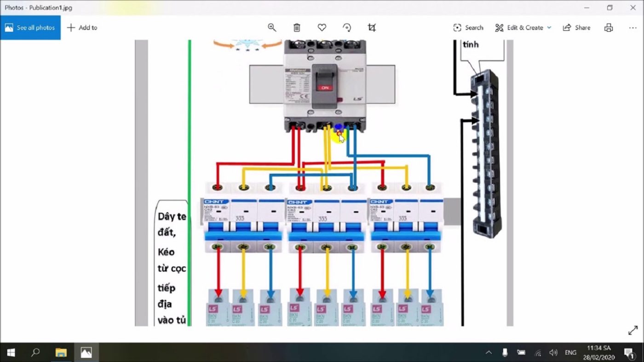
Task: Open the See more ellipsis menu
Action: [x=632, y=28]
